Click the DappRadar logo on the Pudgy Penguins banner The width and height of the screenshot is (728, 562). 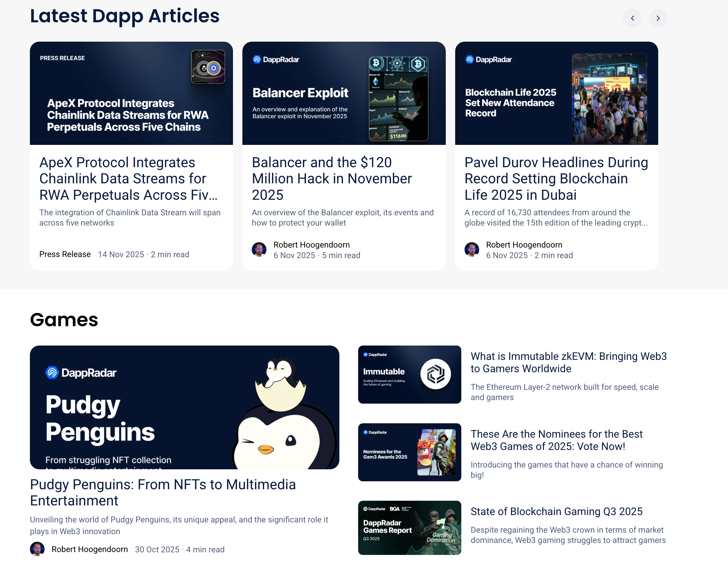[81, 373]
